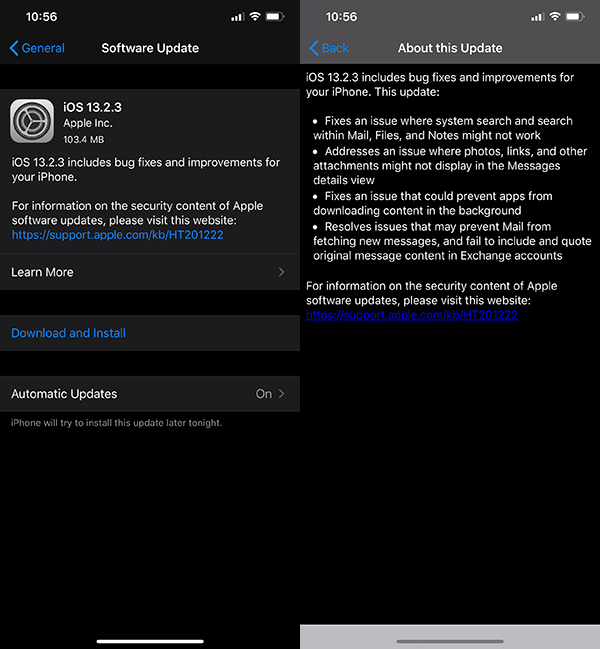This screenshot has width=600, height=649.
Task: Tap the right screen battery indicator
Action: 575,17
